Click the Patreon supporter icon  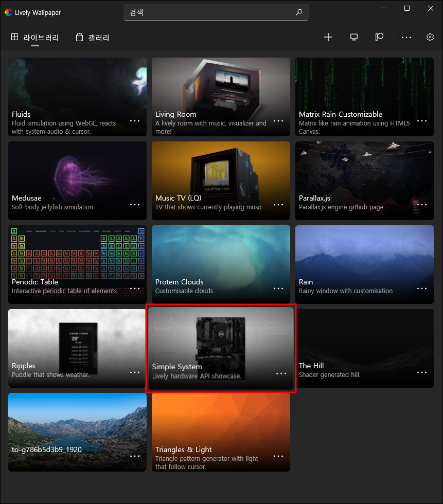click(379, 37)
